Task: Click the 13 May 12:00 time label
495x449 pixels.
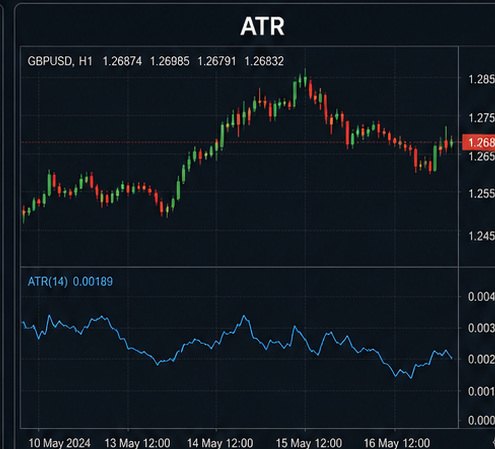Action: (137, 443)
